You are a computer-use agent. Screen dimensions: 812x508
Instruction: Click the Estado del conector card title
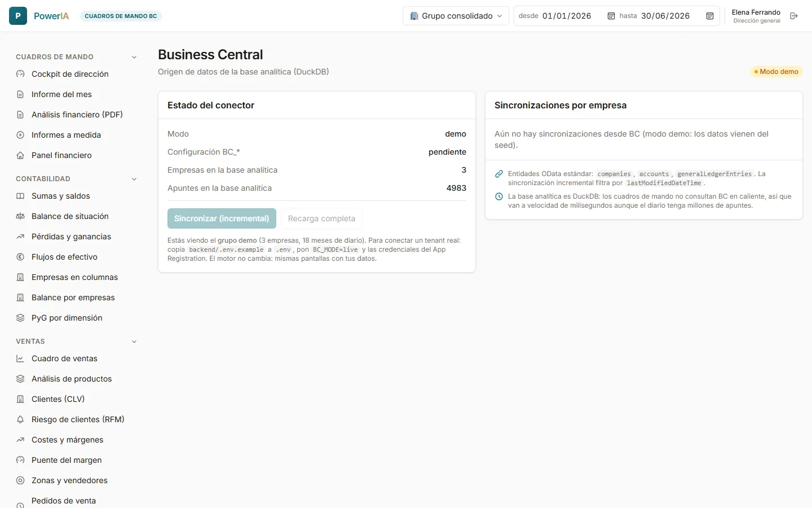pyautogui.click(x=211, y=105)
